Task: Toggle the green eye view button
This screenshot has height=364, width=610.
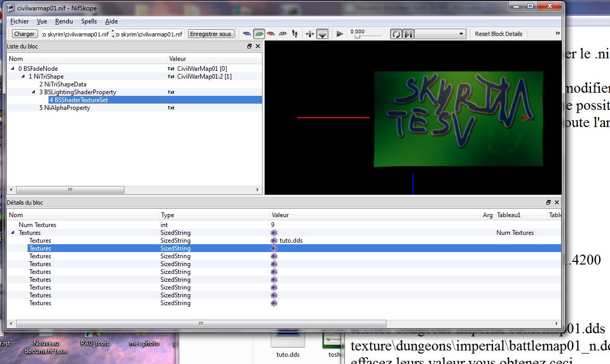Action: pyautogui.click(x=259, y=34)
